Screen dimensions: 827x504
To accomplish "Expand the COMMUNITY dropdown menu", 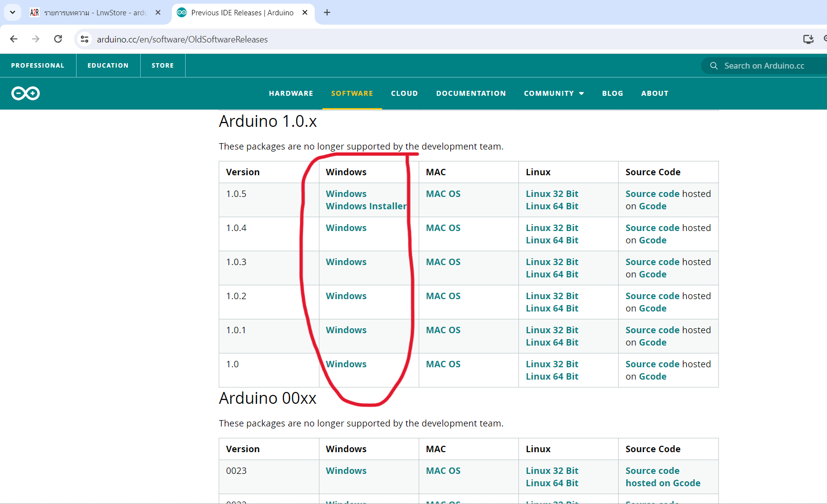I will [x=554, y=93].
